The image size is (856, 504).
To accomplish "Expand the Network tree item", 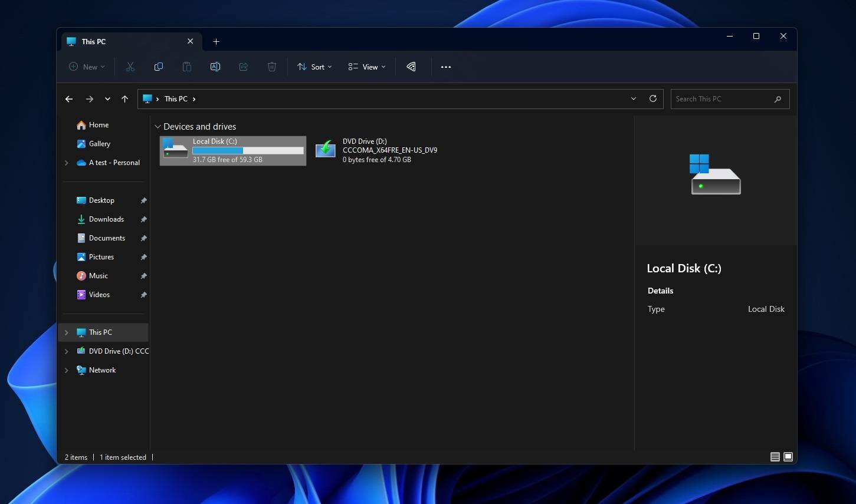I will point(66,370).
